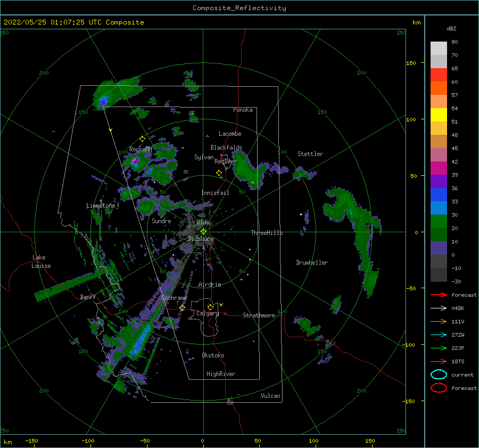Image resolution: width=479 pixels, height=448 pixels.
Task: Click the Vulcan city label
Action: pyautogui.click(x=270, y=396)
